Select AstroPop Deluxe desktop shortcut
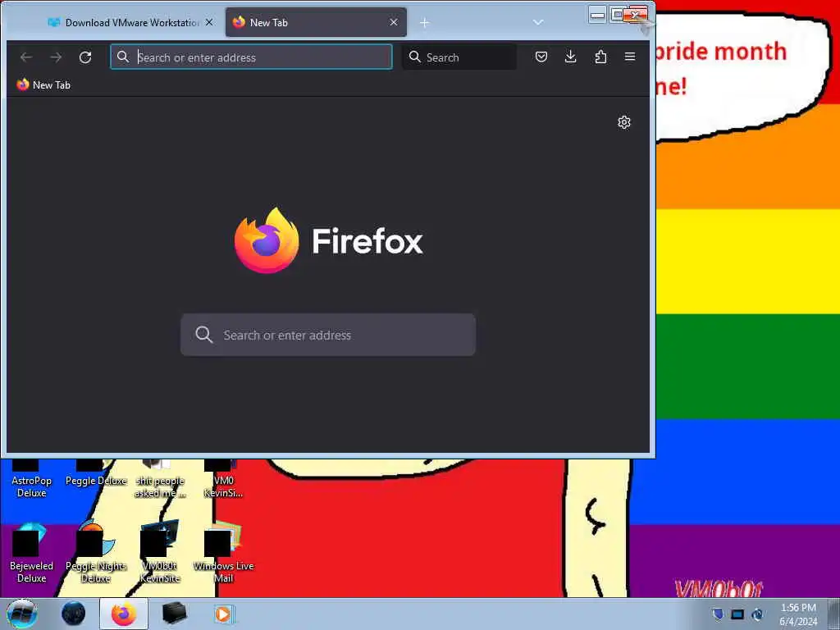840x630 pixels. 32,479
